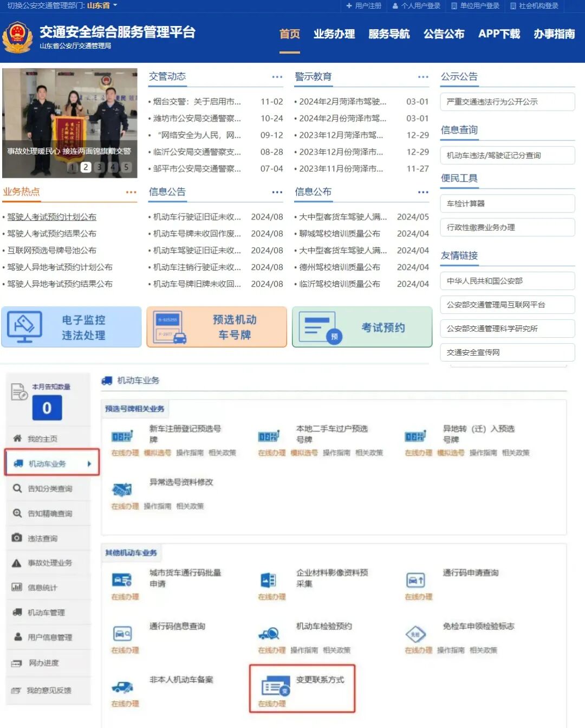The image size is (585, 728).
Task: Click the warning triangle icon beside 事故处理业务
Action: point(17,563)
